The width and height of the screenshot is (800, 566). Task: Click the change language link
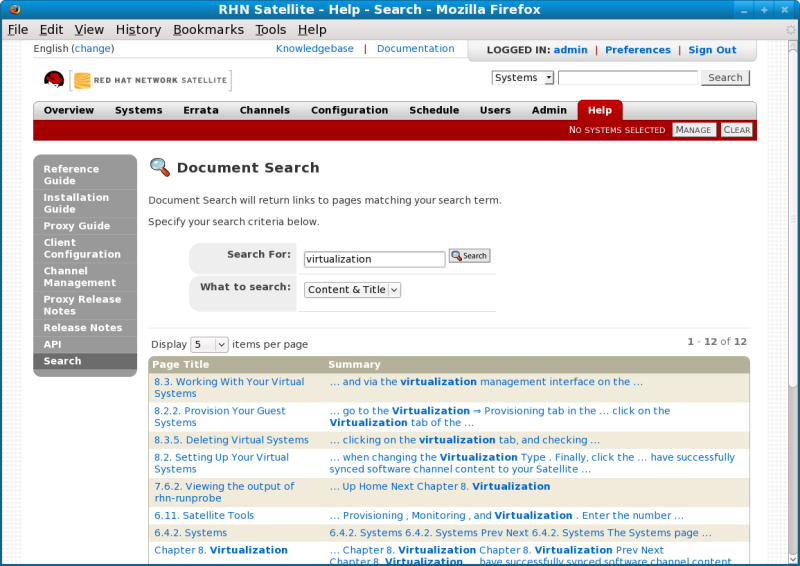[93, 48]
